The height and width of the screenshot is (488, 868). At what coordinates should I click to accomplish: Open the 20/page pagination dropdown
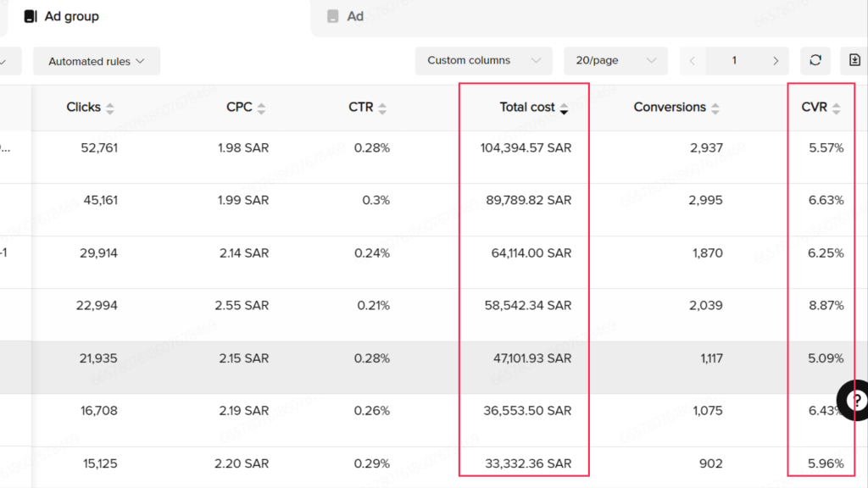615,60
